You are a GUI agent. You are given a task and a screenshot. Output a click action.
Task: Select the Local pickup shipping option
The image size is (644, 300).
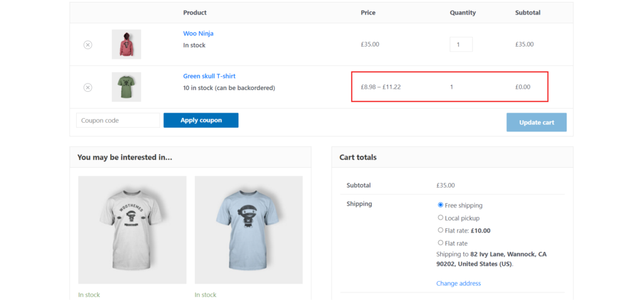coord(441,218)
